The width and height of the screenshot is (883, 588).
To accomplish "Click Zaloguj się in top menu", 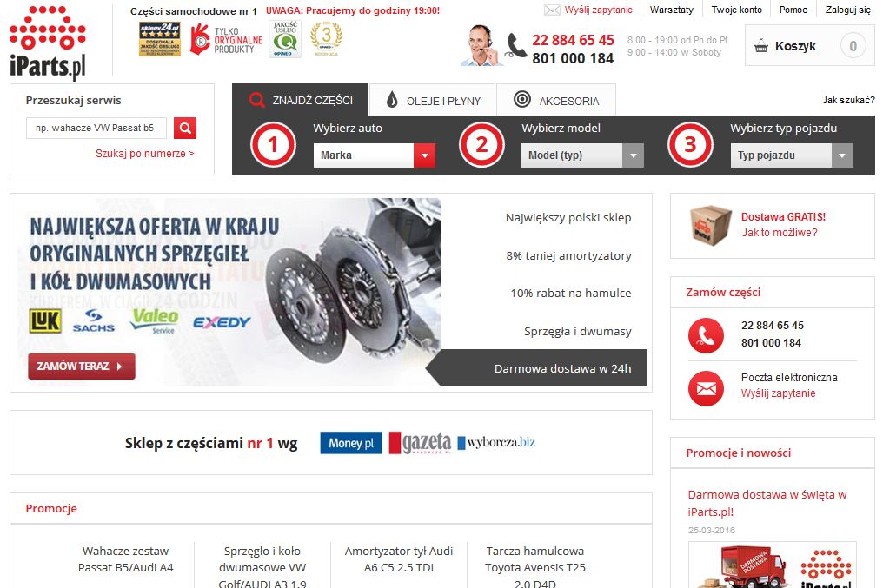I will [847, 10].
